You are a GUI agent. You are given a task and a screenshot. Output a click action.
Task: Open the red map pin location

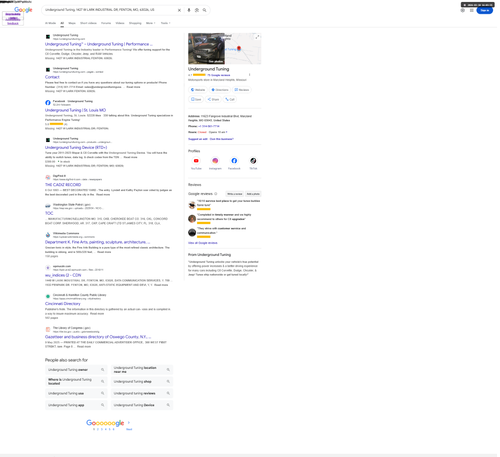point(239,49)
